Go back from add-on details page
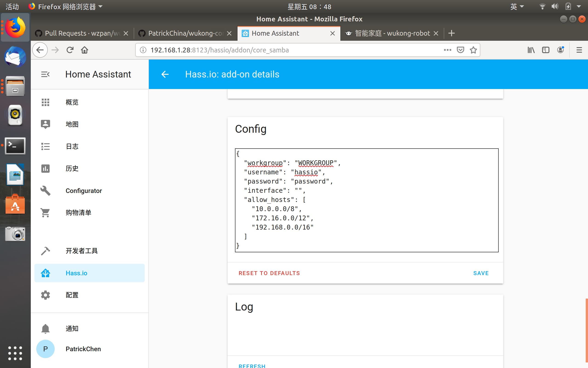Image resolution: width=588 pixels, height=368 pixels. (165, 74)
